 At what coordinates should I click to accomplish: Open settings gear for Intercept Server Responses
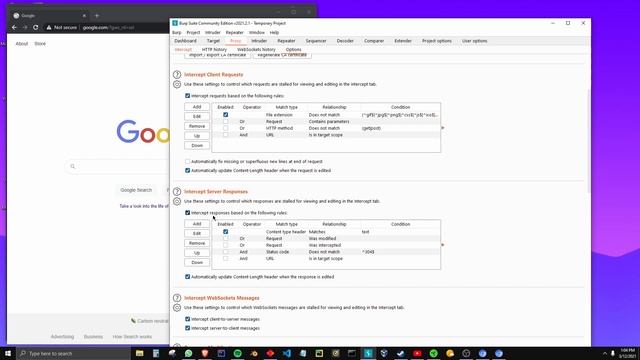177,202
